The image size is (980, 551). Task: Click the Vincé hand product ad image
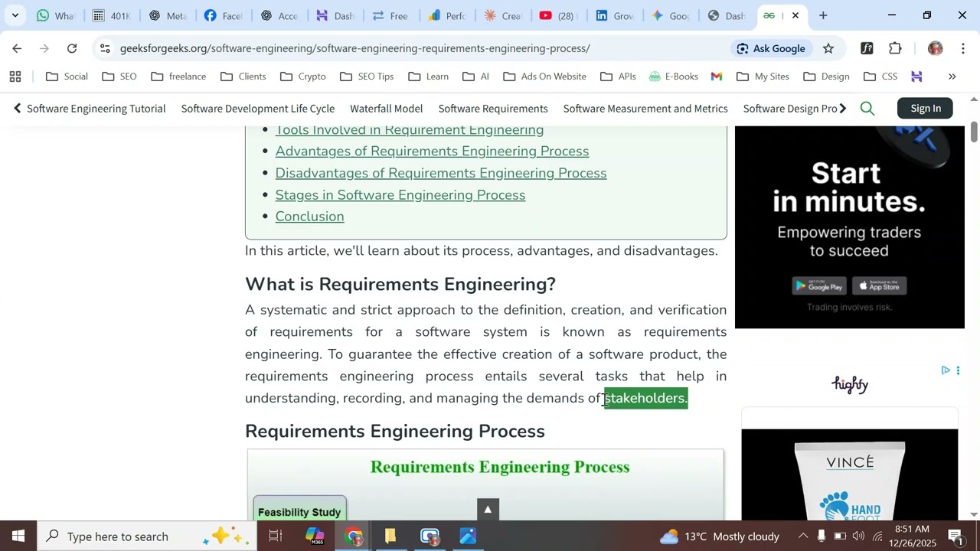[x=850, y=474]
